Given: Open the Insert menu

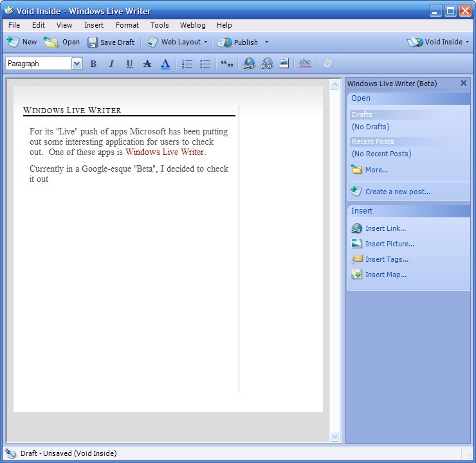Looking at the screenshot, I should 94,25.
